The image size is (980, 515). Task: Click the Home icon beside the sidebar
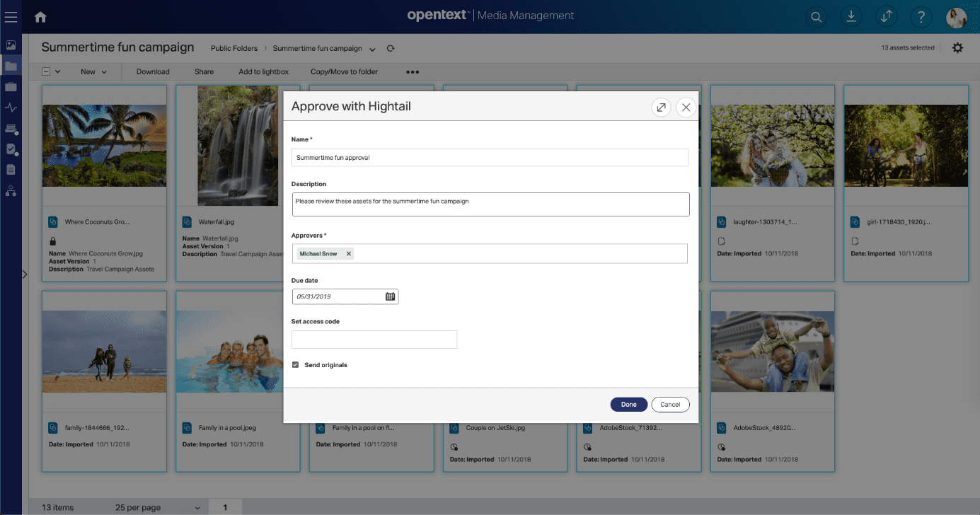(40, 16)
